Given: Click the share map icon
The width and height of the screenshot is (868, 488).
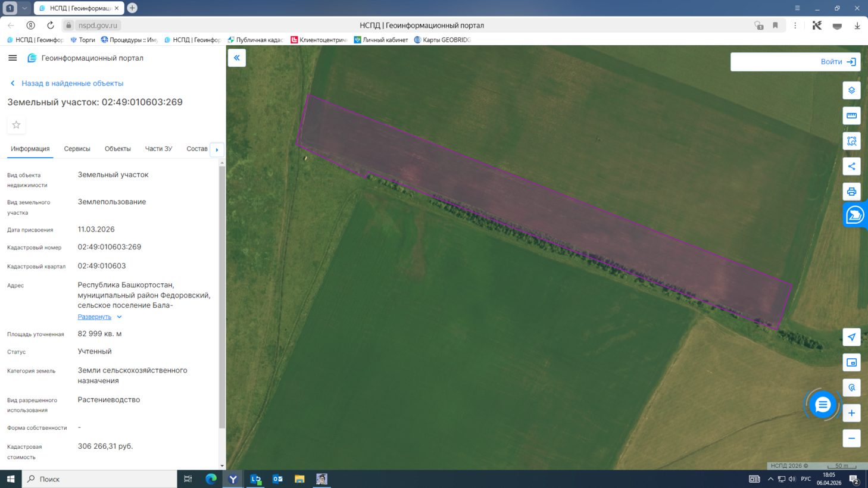Looking at the screenshot, I should tap(851, 167).
